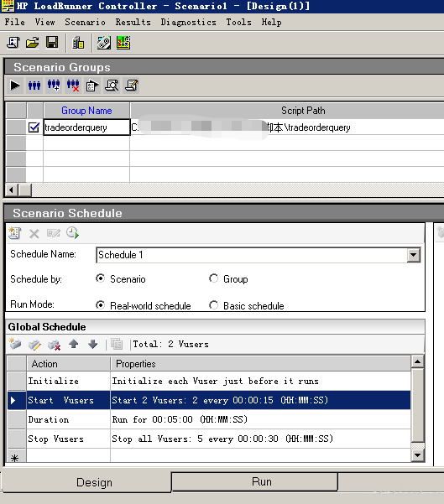Image resolution: width=444 pixels, height=504 pixels.
Task: Click the Script Path column header
Action: coord(303,111)
